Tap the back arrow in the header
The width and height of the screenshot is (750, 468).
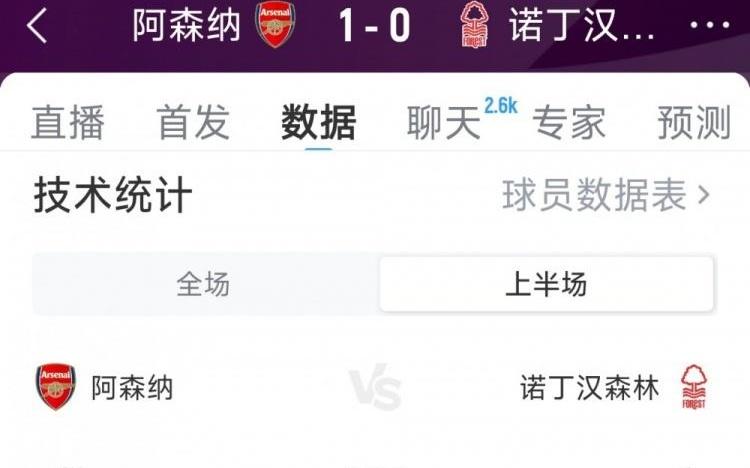coord(37,27)
